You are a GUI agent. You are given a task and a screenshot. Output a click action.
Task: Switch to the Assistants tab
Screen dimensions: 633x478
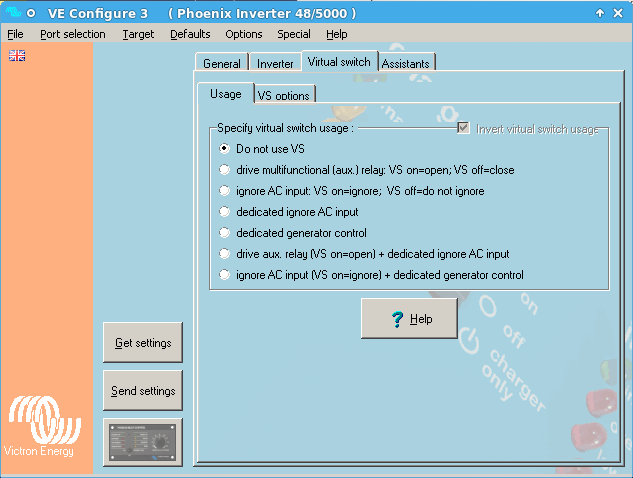pos(406,63)
